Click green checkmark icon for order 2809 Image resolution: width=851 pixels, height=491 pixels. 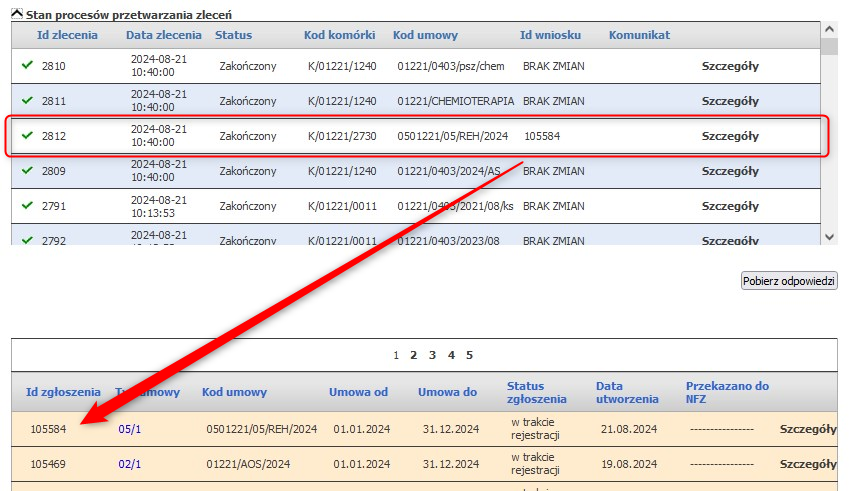click(27, 171)
